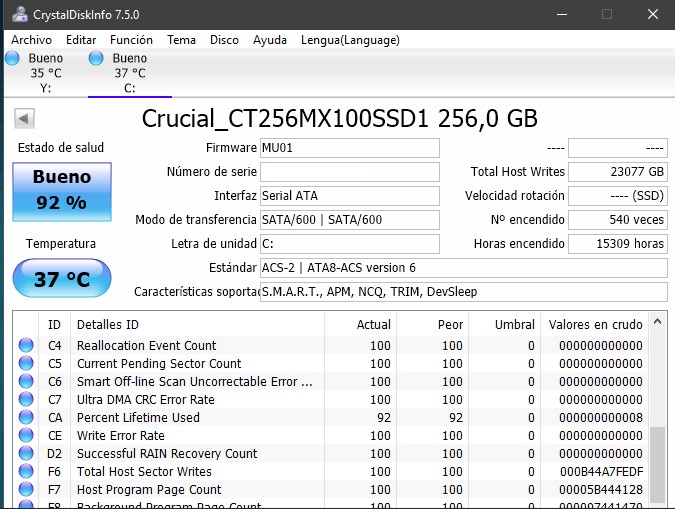
Task: Click Horas encendido value 15309 horas
Action: [x=618, y=244]
